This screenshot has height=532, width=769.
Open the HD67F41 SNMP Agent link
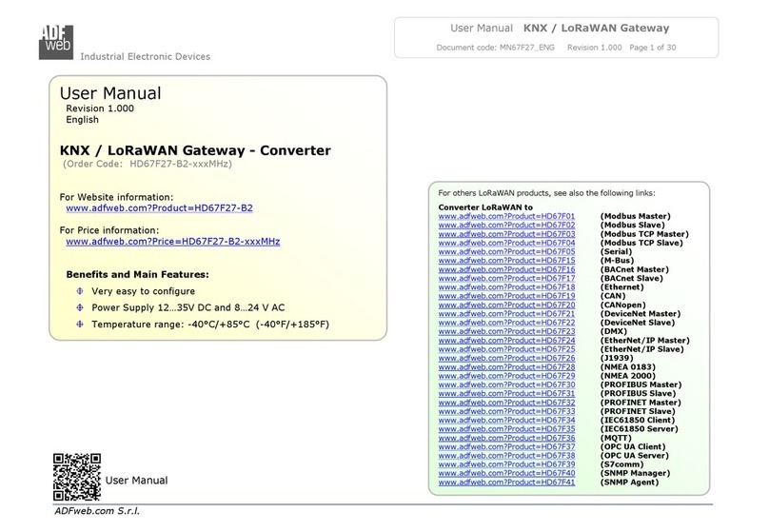pos(506,483)
